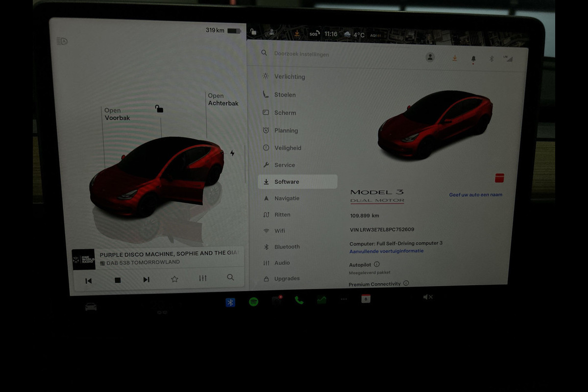Click the red paint color swatch
Screen dimensions: 588x392
pyautogui.click(x=499, y=178)
